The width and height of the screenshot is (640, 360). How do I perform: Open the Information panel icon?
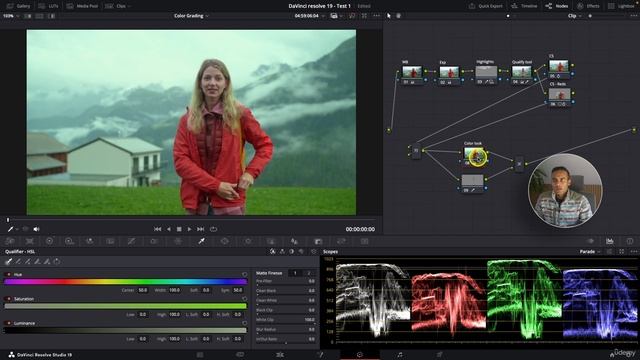click(630, 241)
